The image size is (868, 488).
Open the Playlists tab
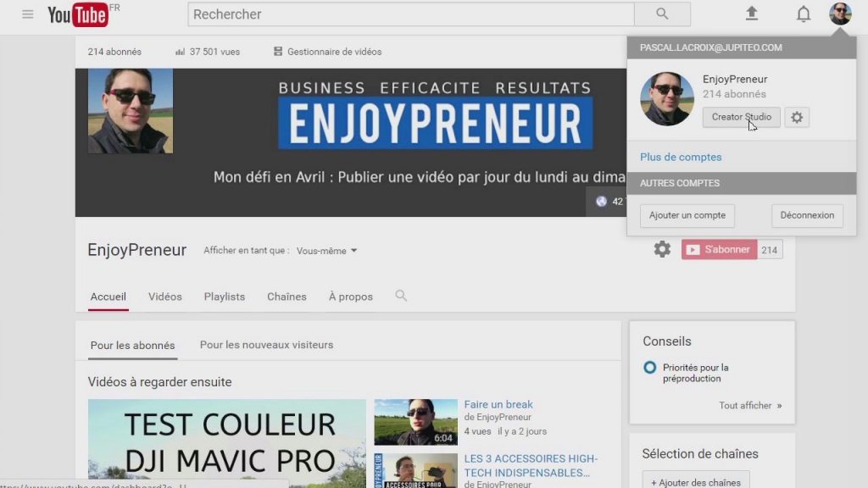224,297
